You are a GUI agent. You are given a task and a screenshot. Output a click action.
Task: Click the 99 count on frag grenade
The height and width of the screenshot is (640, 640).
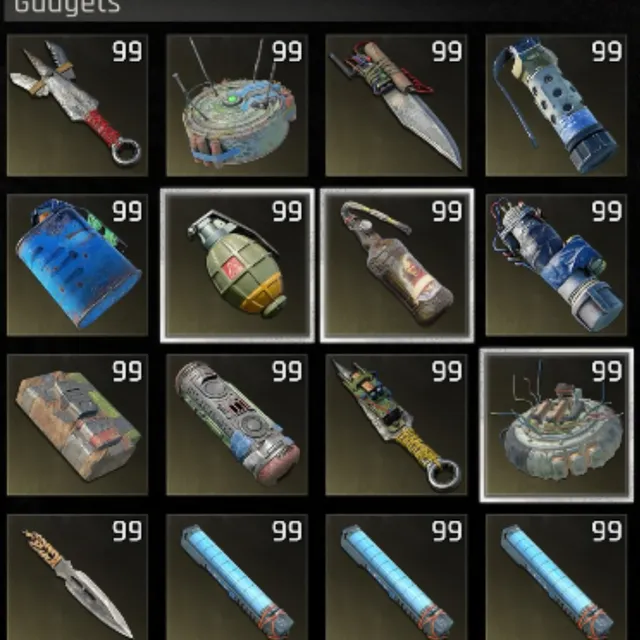tap(287, 211)
